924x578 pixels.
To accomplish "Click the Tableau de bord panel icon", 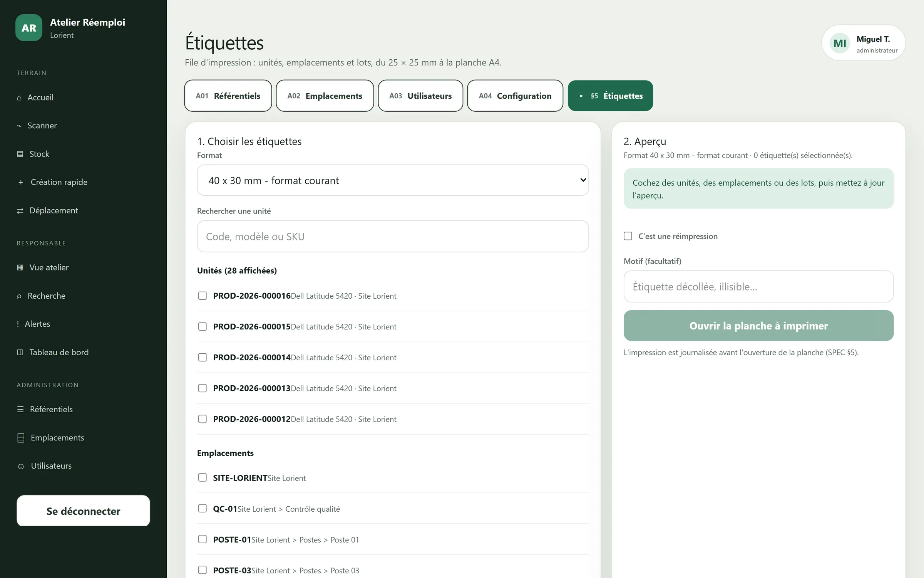I will (x=20, y=352).
